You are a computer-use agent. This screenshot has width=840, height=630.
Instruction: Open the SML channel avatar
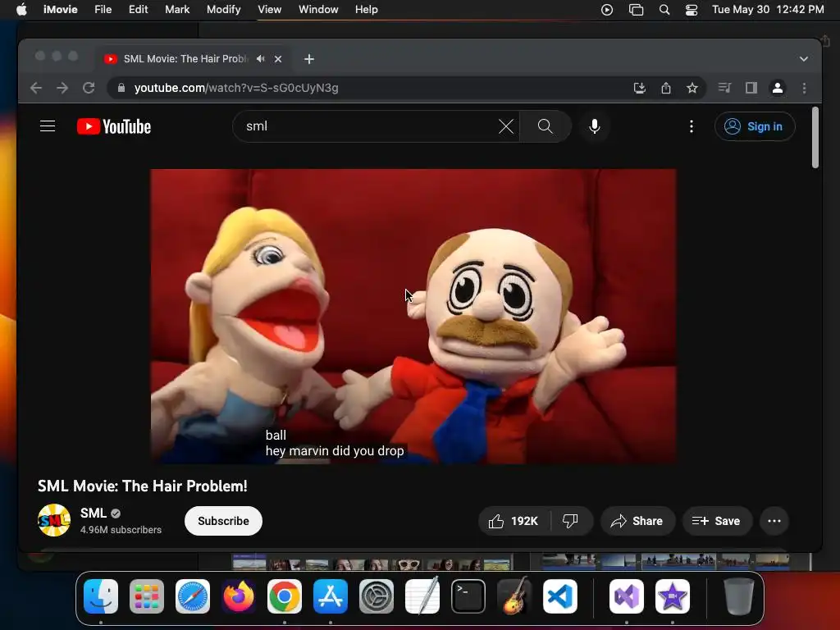point(54,520)
